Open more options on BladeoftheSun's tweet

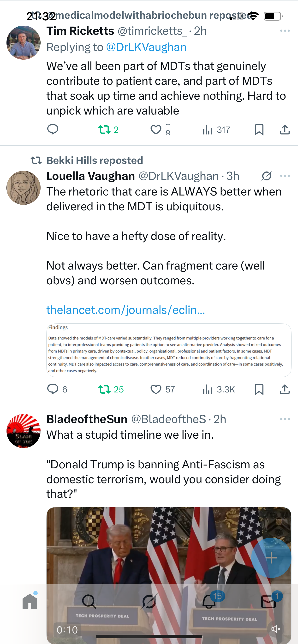285,419
